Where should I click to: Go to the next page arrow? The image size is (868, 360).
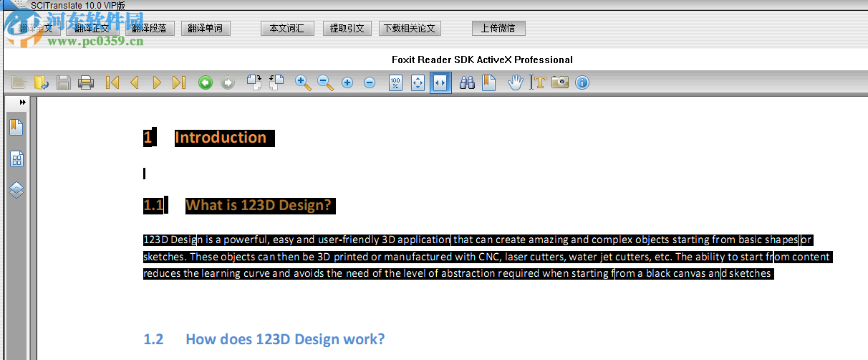pos(157,82)
